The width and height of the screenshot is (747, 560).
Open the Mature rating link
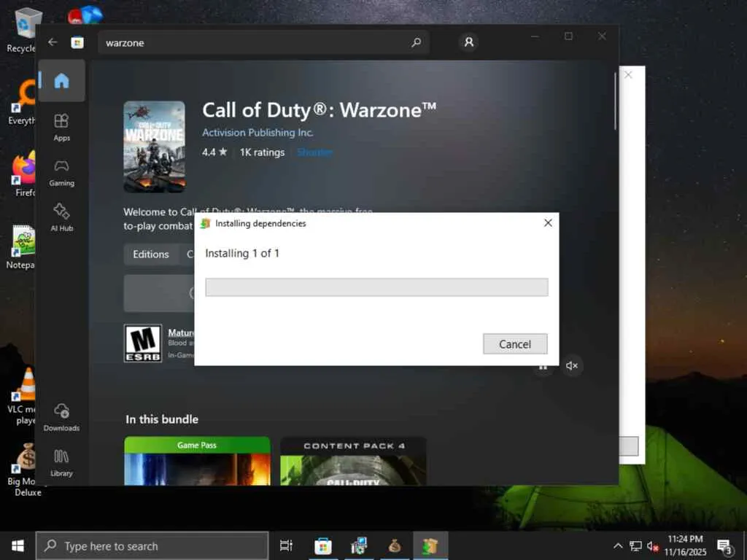pos(181,332)
